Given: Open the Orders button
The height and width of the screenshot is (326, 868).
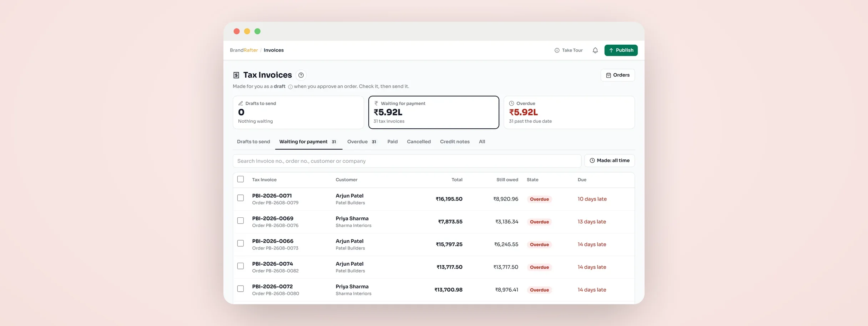Looking at the screenshot, I should click(617, 75).
